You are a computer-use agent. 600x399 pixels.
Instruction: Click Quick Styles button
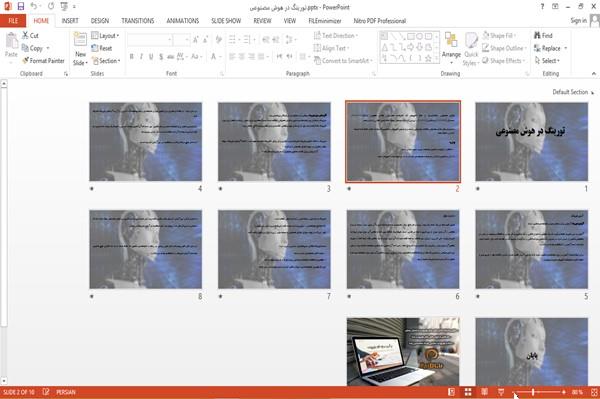tap(471, 49)
